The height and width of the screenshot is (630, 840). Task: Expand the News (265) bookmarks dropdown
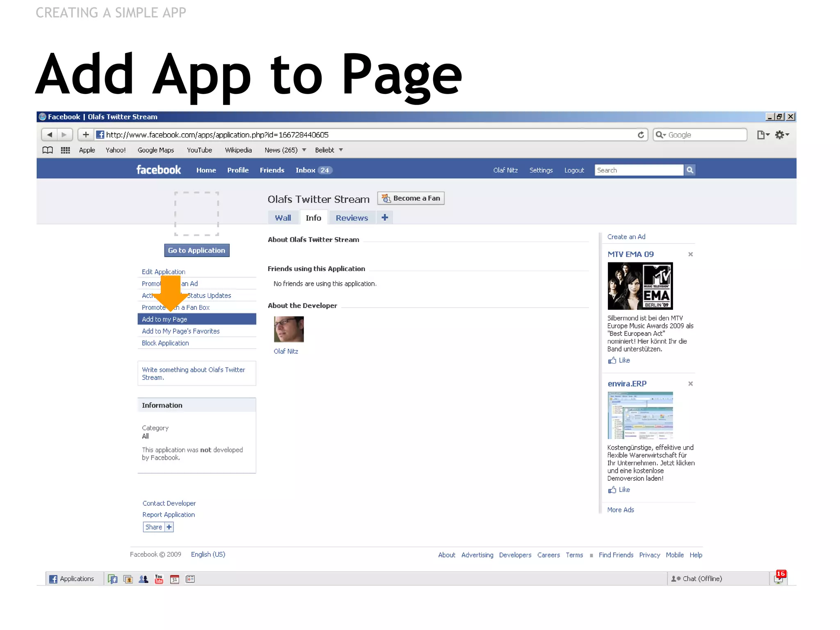304,150
